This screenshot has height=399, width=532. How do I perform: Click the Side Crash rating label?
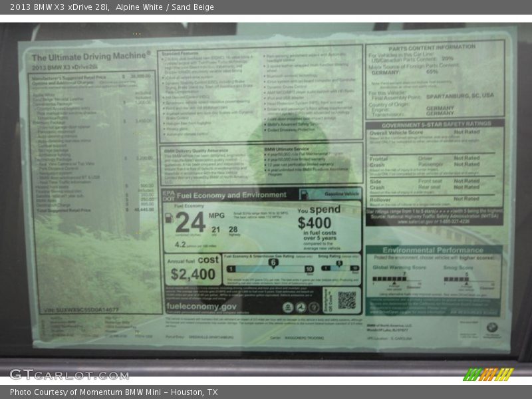377,184
